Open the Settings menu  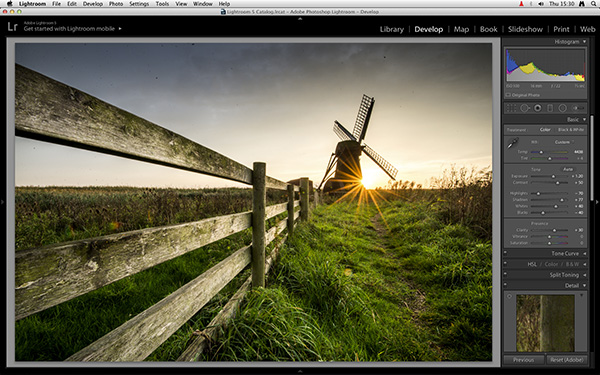(139, 4)
